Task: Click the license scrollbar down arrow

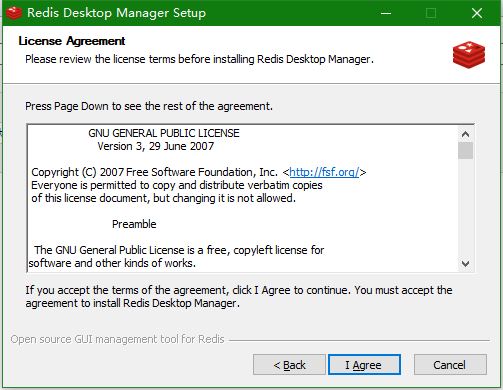Action: tap(465, 263)
